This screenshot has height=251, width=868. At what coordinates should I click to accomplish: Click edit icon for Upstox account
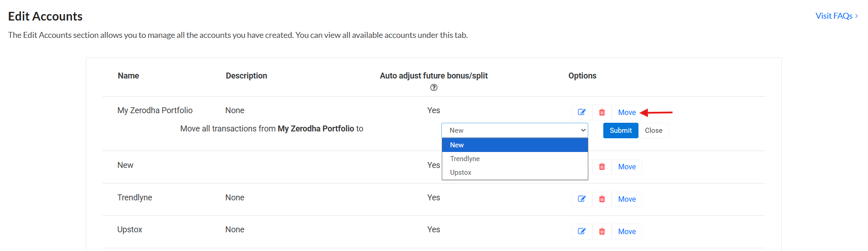click(582, 231)
